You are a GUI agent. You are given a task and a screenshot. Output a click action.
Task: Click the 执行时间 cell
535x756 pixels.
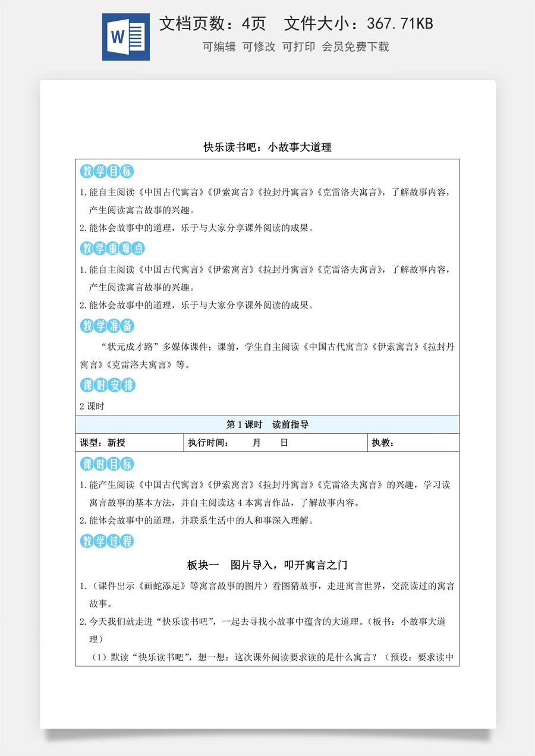click(x=276, y=443)
